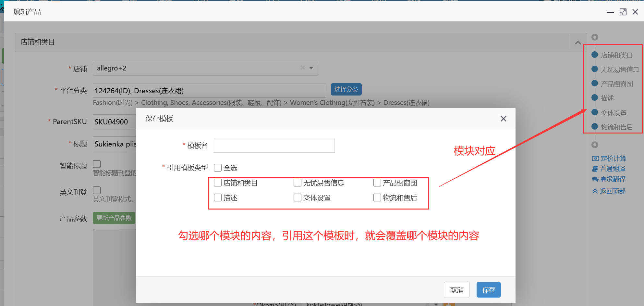Go to 产品橱窗图 in side navigation

pos(616,84)
